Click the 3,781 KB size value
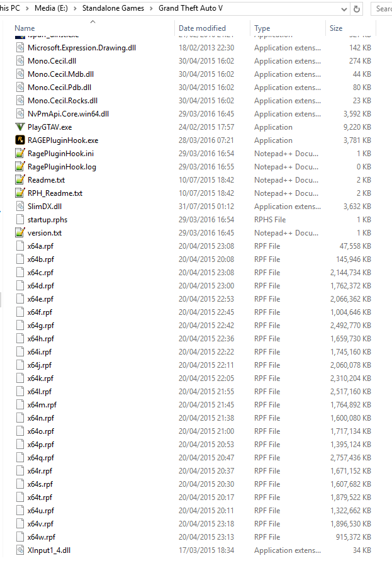392x563 pixels. pos(357,140)
